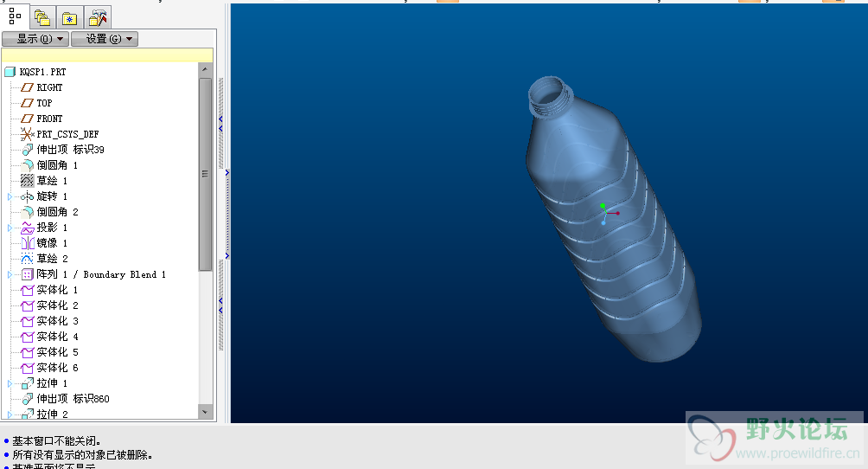Open the 设置 dropdown menu
The height and width of the screenshot is (469, 868).
tap(105, 39)
